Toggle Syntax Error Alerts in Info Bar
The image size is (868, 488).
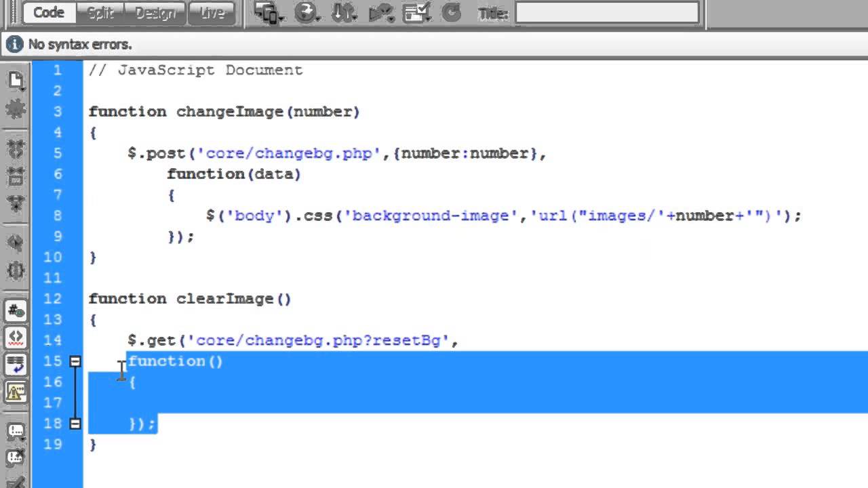16,391
